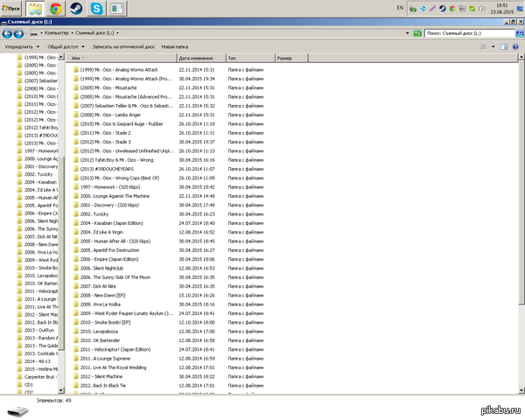The height and width of the screenshot is (420, 525).
Task: Open the Упорядочить menu
Action: [22, 47]
